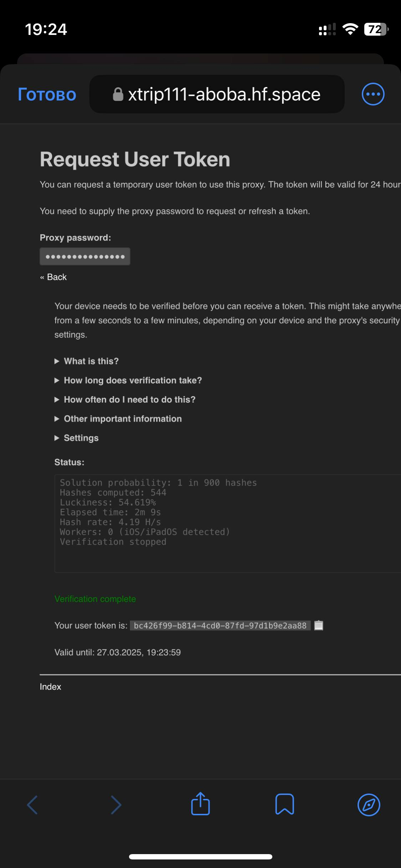The height and width of the screenshot is (868, 401).
Task: Select the user token code text
Action: (x=220, y=625)
